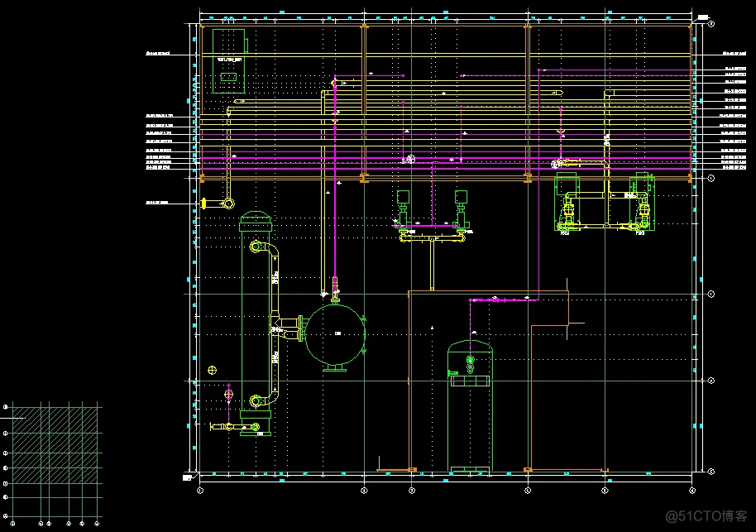Select the yellow elbow at column bottom

(256, 400)
